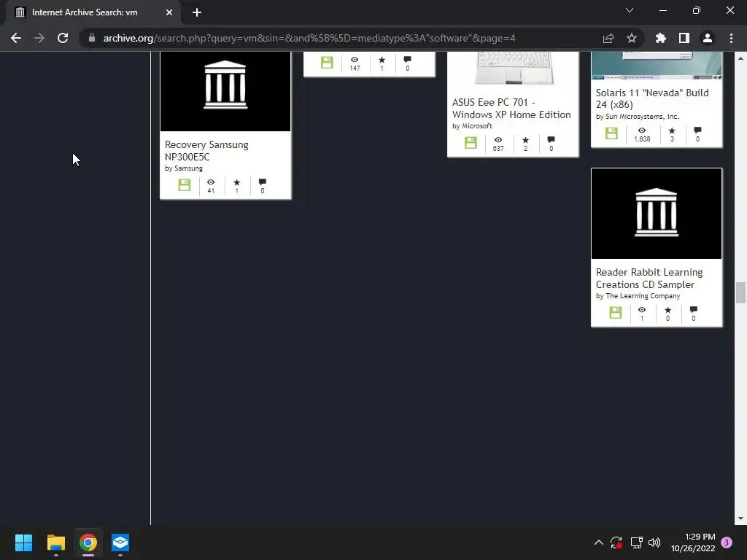Click 'by Sun Microsystems, Inc.' text

point(638,116)
